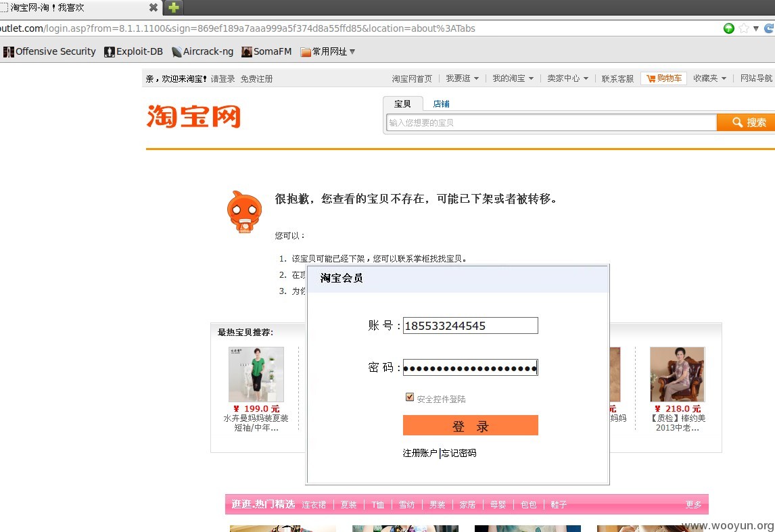Screen dimensions: 775x532
Task: Click the orange 搜索 button
Action: [x=747, y=122]
